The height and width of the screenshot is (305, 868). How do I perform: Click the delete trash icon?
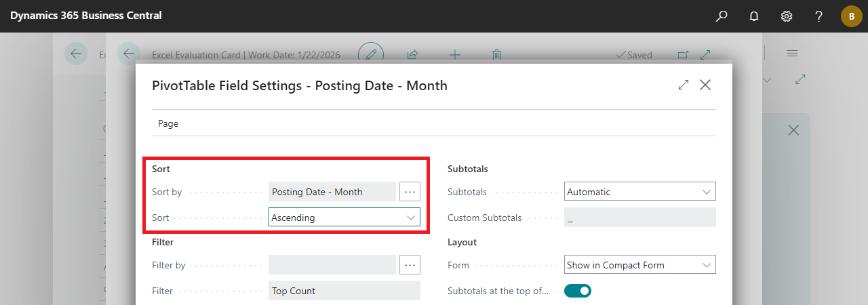click(x=496, y=55)
